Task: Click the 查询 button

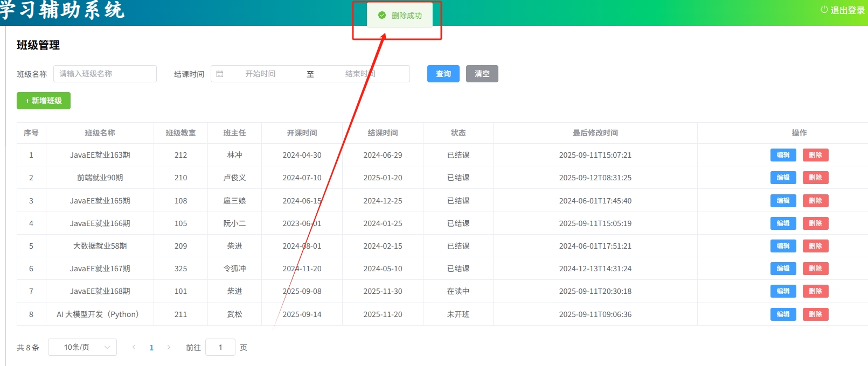Action: coord(443,74)
